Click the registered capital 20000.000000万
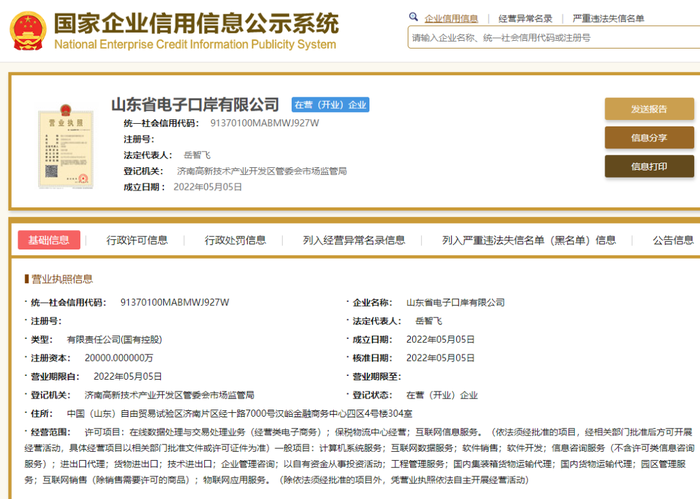Image resolution: width=700 pixels, height=499 pixels. 119,358
